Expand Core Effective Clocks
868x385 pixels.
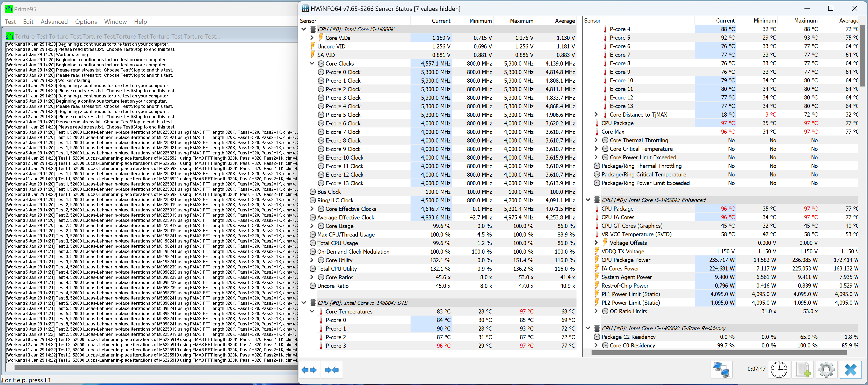[x=312, y=209]
